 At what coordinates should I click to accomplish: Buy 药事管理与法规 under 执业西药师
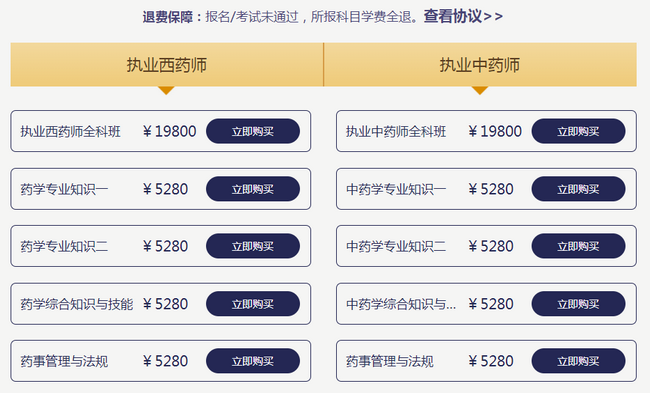(x=253, y=361)
